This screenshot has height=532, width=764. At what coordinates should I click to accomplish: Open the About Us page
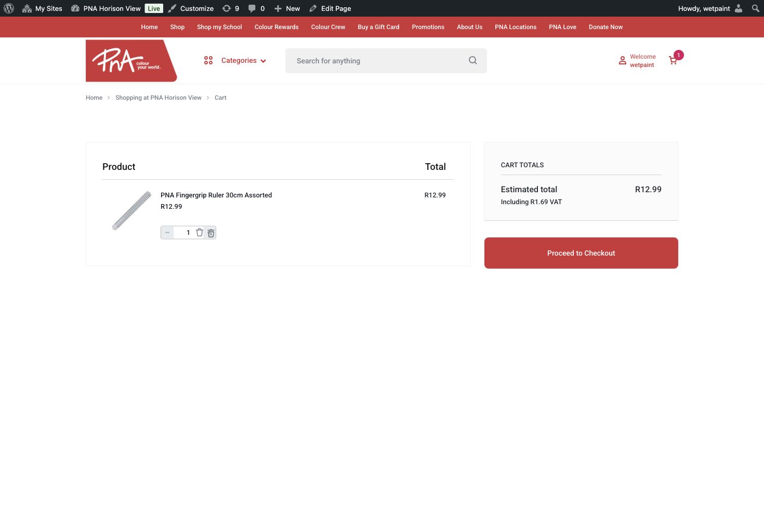tap(469, 27)
